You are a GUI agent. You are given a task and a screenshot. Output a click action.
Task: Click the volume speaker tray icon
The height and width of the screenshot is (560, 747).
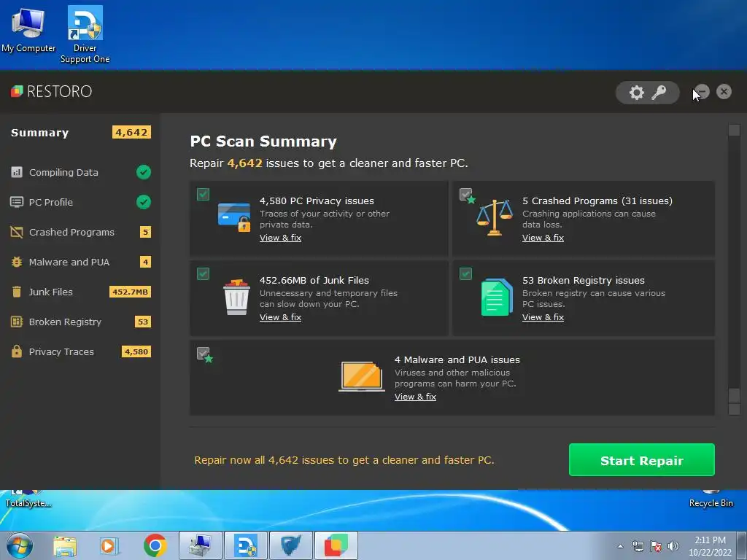tap(673, 546)
